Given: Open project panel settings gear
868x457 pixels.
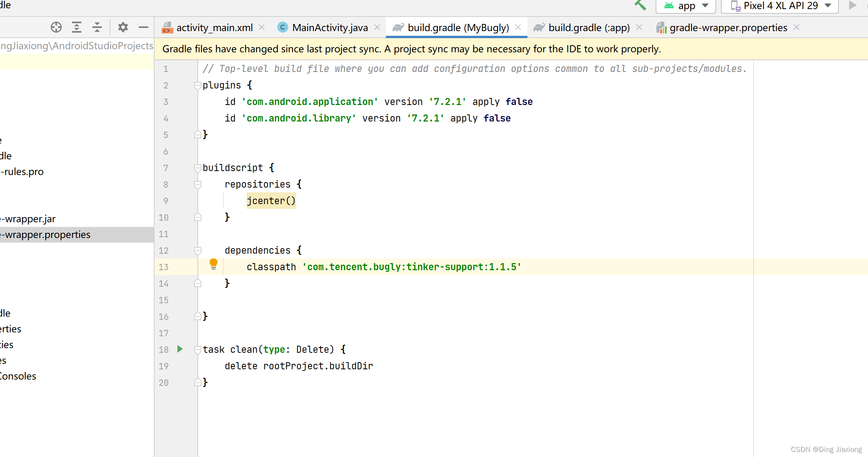Looking at the screenshot, I should tap(123, 27).
